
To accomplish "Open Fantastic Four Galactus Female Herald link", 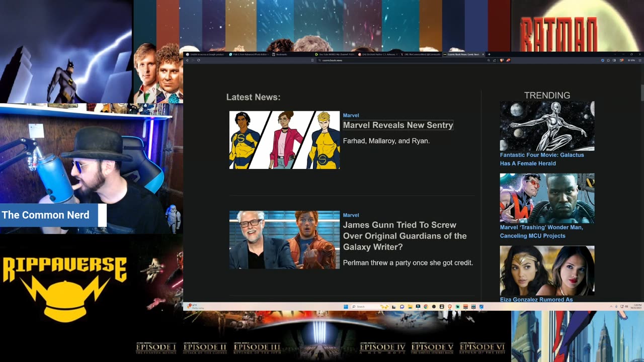I will (542, 159).
